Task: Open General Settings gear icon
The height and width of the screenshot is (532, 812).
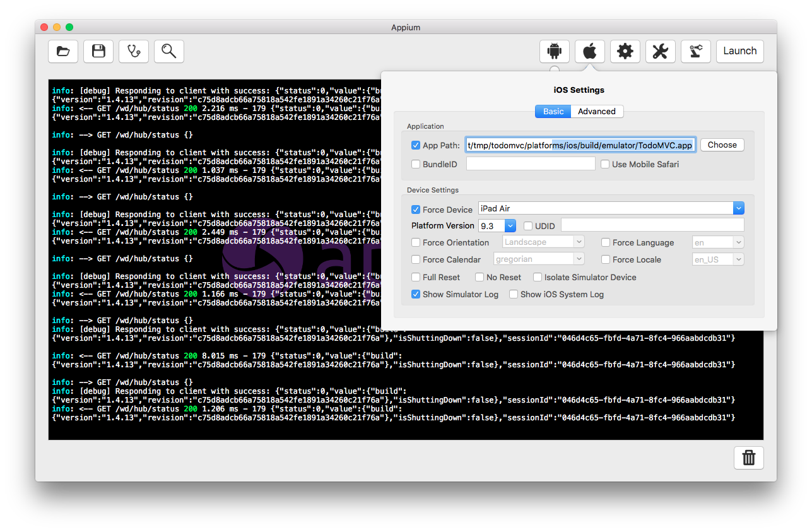Action: 625,51
